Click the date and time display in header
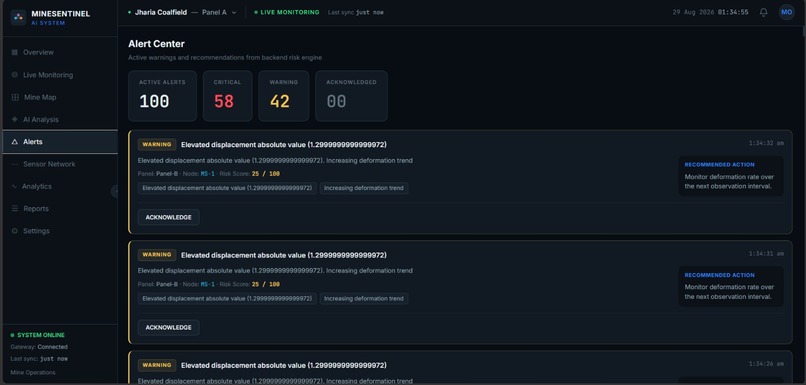Screen dimensions: 806x385 click(x=710, y=12)
